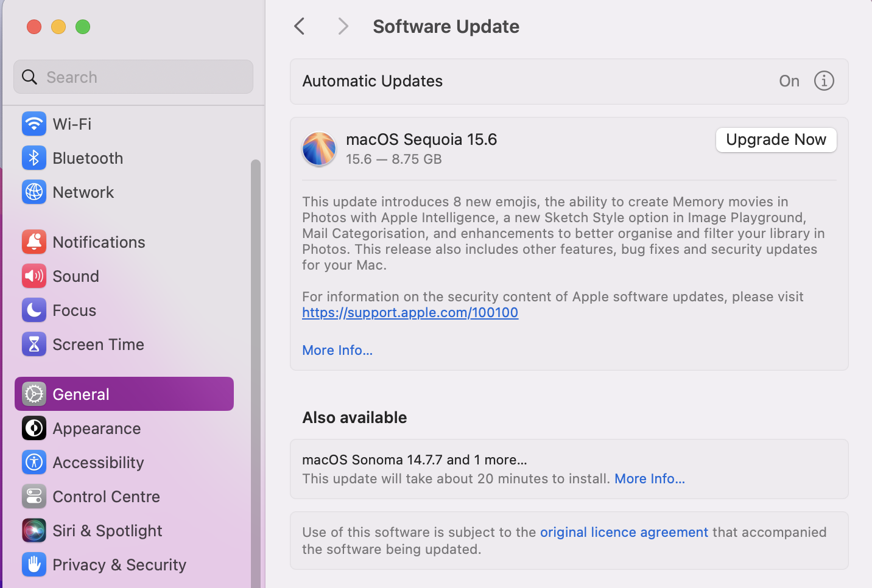Open Notifications settings

coord(99,242)
